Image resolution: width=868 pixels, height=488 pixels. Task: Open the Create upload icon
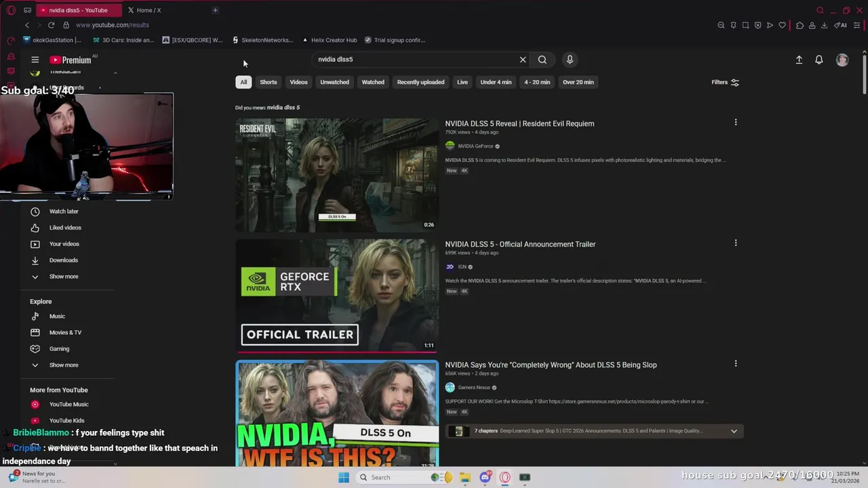(799, 60)
